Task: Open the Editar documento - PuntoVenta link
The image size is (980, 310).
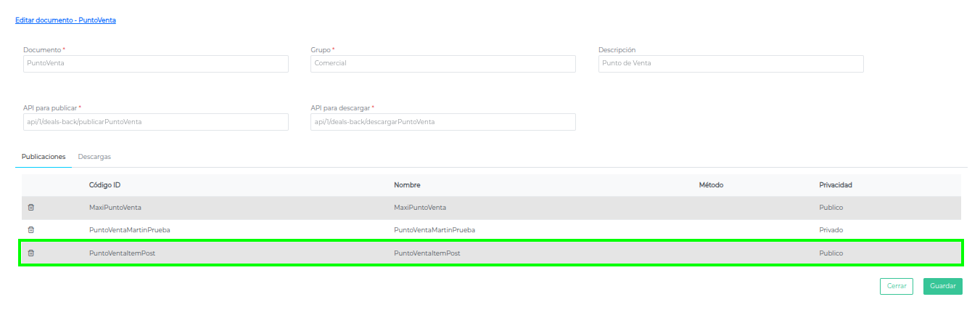Action: 65,20
